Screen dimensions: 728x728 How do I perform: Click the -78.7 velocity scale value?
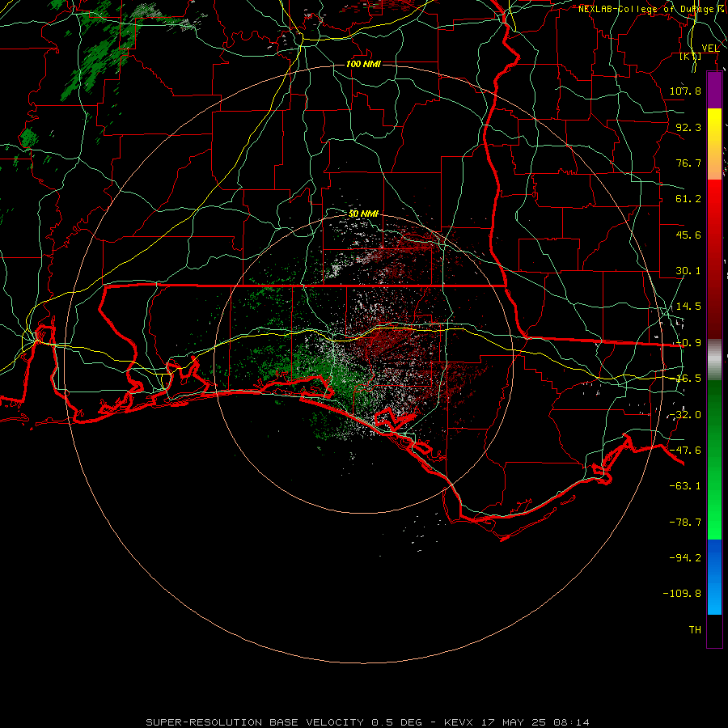coord(685,523)
